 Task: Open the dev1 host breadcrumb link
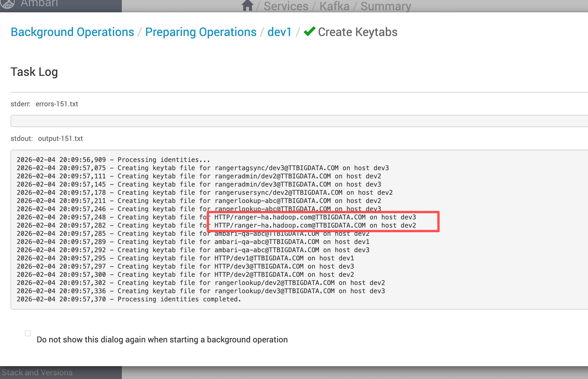[279, 32]
